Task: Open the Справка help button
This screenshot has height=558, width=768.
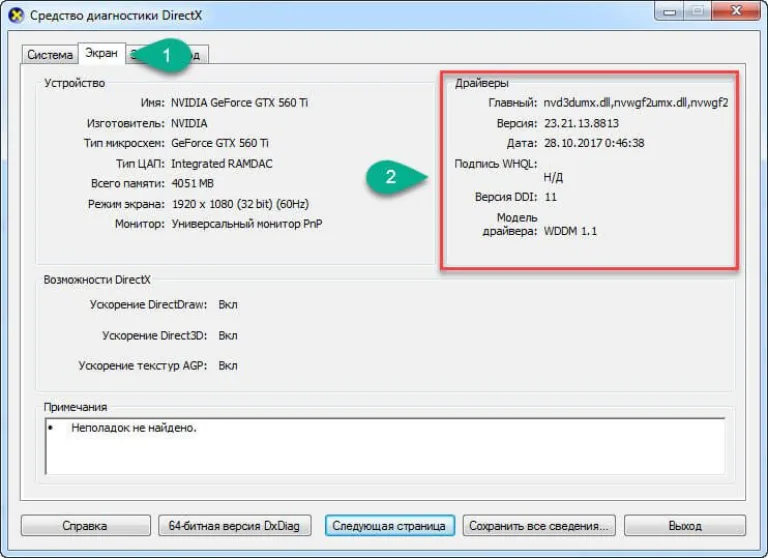Action: [x=85, y=526]
